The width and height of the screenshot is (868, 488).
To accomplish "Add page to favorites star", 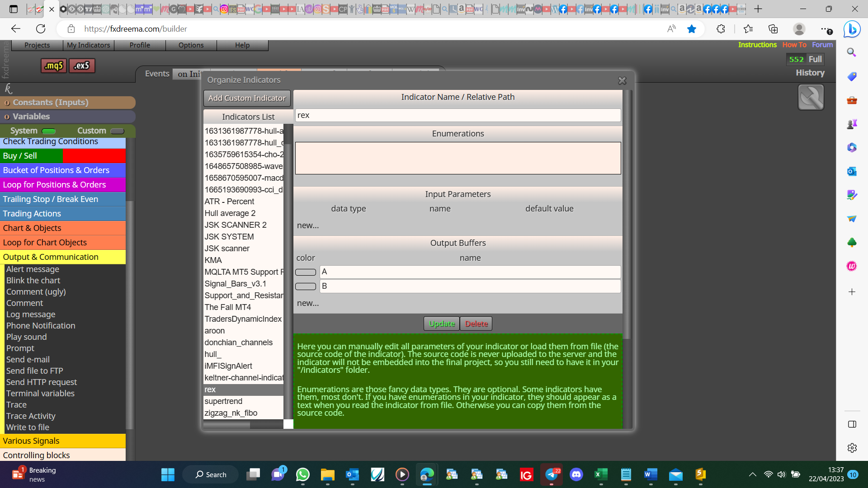I will (x=692, y=29).
